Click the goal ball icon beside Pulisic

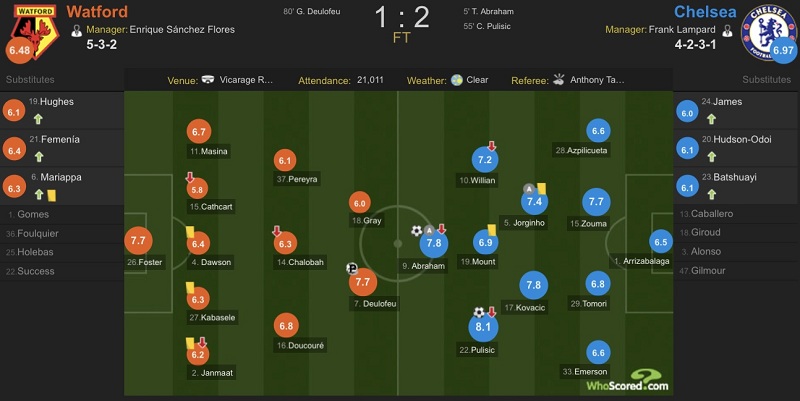[x=479, y=312]
